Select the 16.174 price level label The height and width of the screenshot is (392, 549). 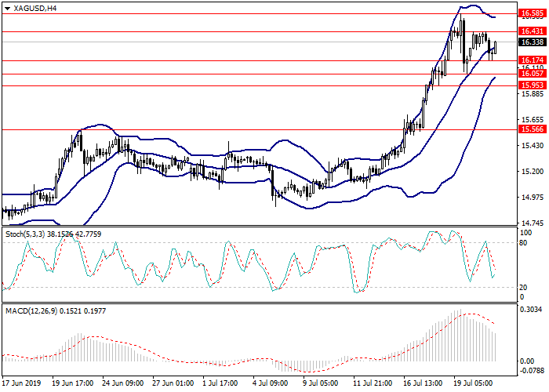531,60
